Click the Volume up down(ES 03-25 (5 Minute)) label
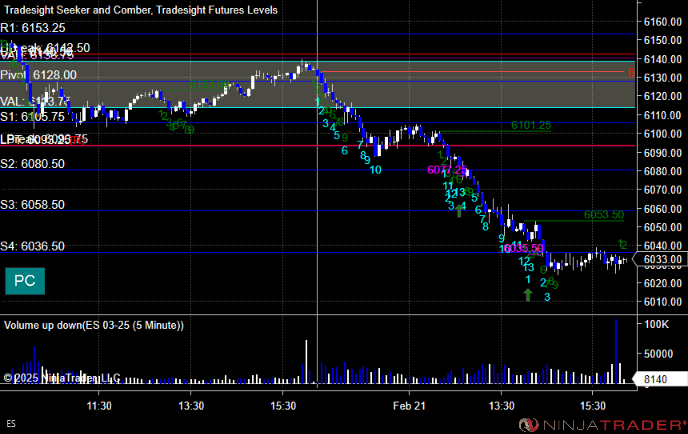Screen dimensions: 688x434 pos(94,325)
